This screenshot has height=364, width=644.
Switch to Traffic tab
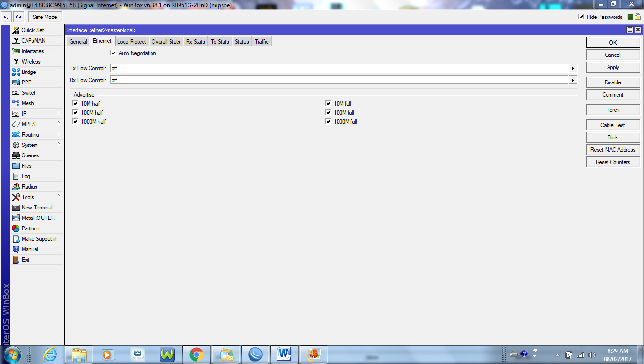pyautogui.click(x=262, y=42)
